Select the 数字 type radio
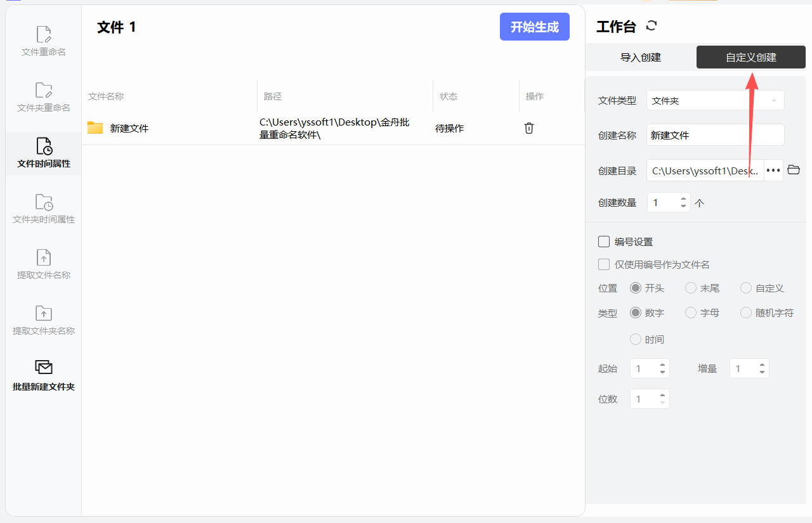 tap(636, 313)
